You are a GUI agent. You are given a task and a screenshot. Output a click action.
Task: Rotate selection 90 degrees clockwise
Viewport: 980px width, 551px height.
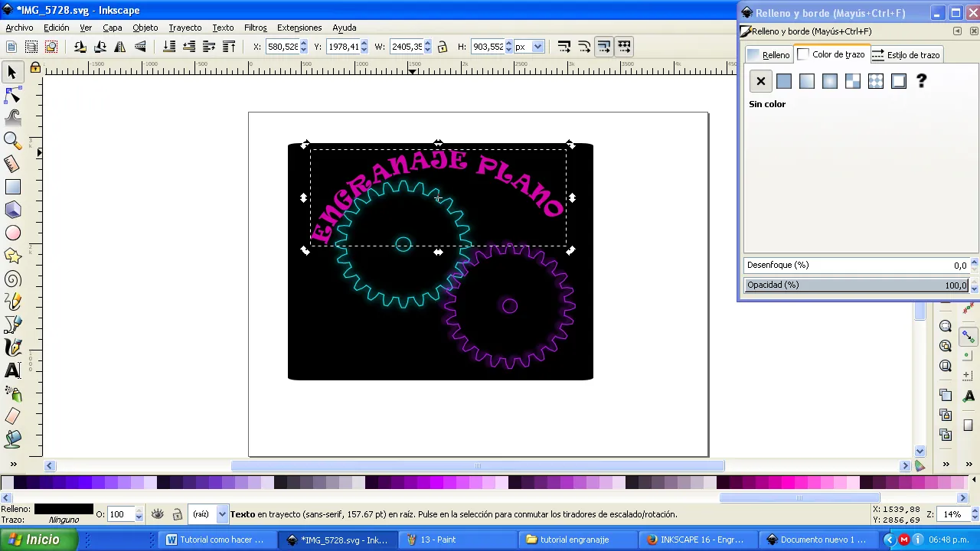pyautogui.click(x=100, y=47)
